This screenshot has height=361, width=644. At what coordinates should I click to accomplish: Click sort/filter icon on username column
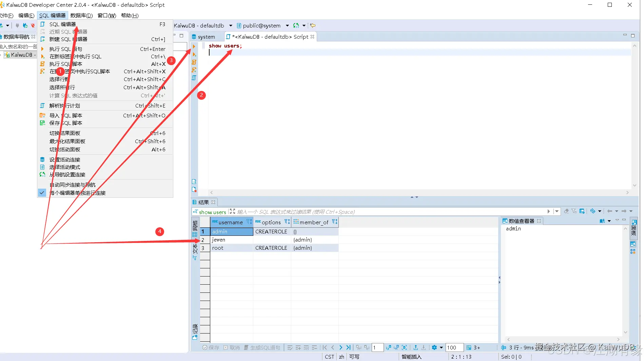click(x=249, y=222)
